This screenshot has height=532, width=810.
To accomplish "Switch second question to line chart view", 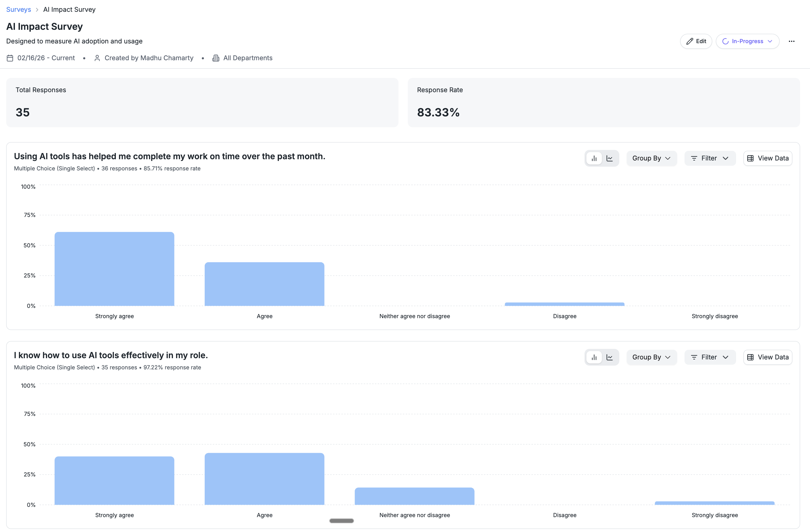I will pos(610,357).
